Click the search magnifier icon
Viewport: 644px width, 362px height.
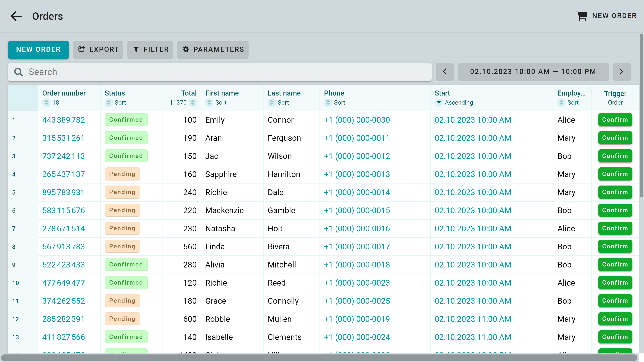(x=18, y=72)
